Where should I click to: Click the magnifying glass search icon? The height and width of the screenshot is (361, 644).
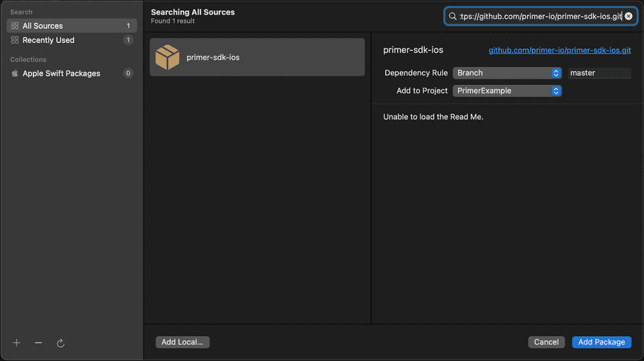pyautogui.click(x=453, y=16)
